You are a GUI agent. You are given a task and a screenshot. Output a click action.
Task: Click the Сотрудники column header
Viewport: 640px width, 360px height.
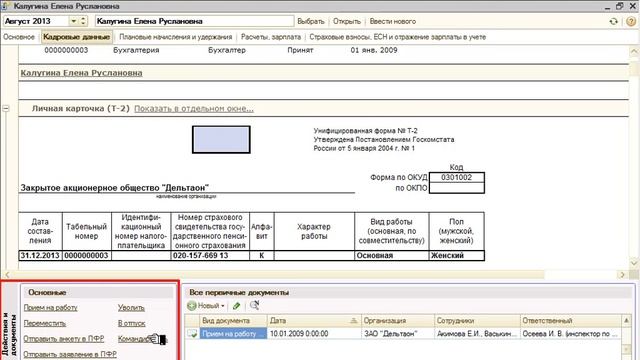click(477, 321)
